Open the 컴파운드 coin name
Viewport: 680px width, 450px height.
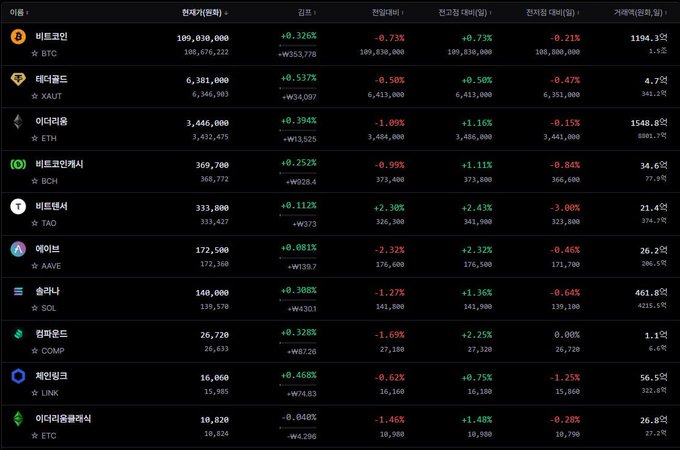click(51, 334)
